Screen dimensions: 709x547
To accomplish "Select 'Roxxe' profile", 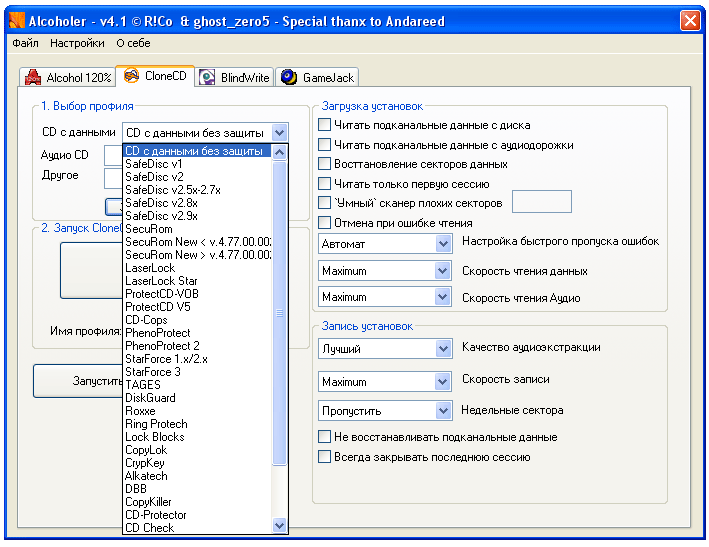I will tap(198, 411).
